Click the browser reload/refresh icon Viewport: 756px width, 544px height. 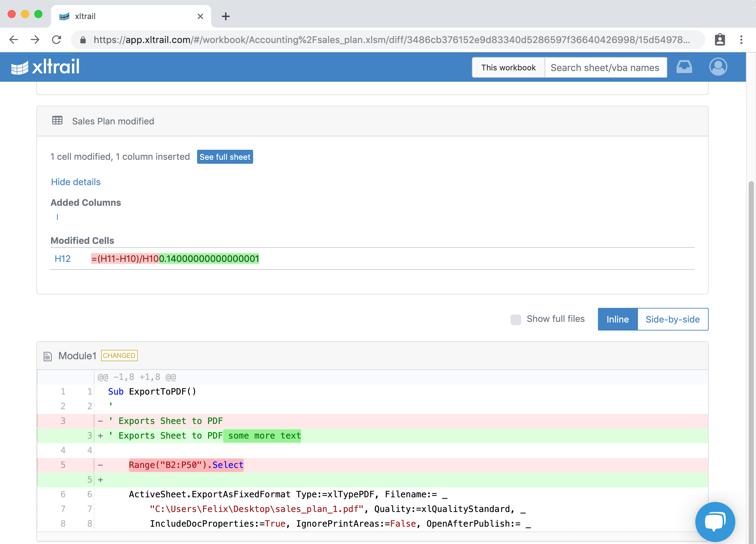(x=57, y=40)
